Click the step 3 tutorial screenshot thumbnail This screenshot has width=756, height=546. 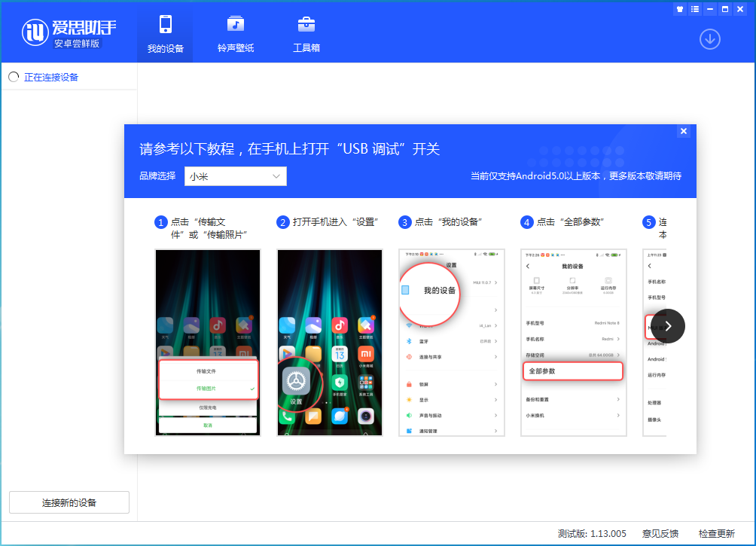point(451,343)
